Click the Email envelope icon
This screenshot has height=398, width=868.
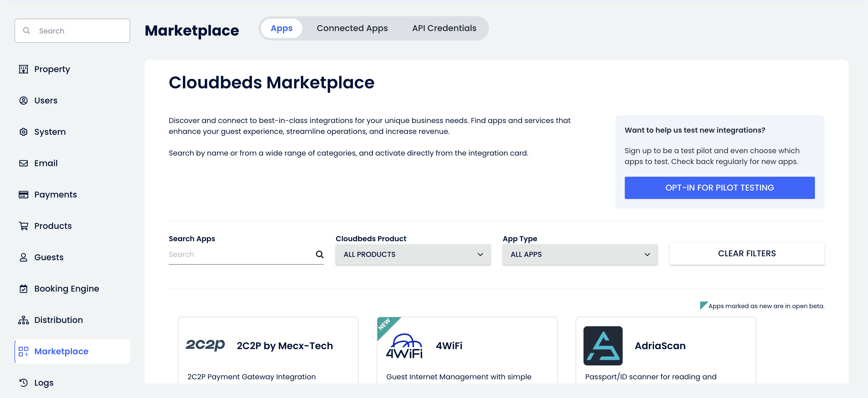(23, 163)
